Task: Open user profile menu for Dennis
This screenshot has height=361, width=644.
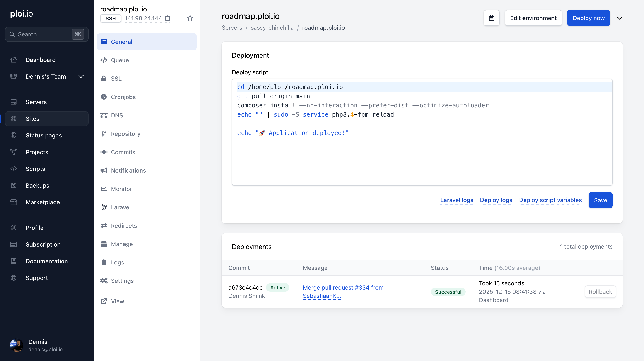Action: [38, 345]
